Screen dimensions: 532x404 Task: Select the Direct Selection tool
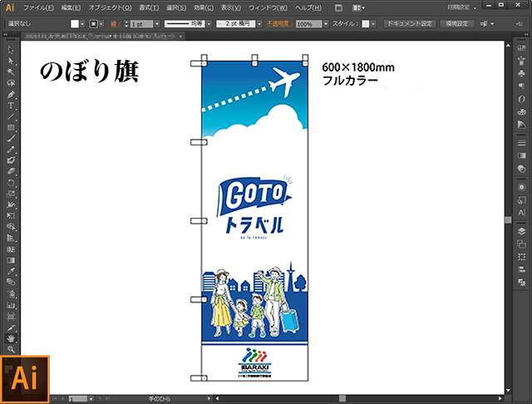11,61
